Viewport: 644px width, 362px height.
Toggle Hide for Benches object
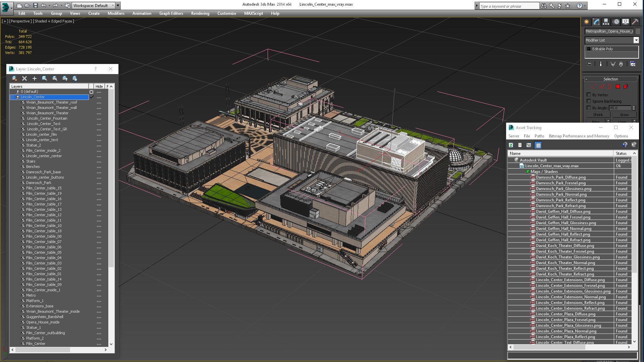(99, 167)
